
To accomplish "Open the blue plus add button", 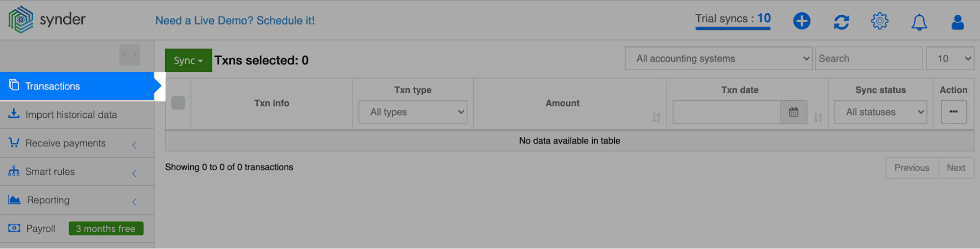I will (802, 21).
